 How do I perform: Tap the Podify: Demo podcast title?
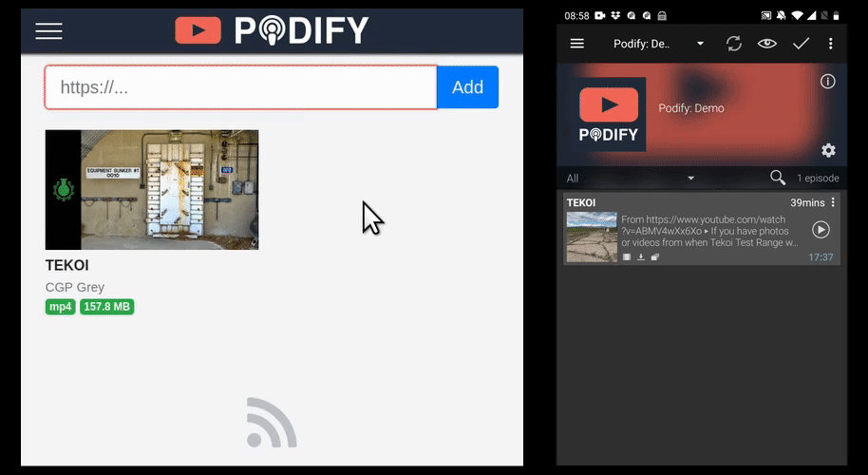point(690,108)
